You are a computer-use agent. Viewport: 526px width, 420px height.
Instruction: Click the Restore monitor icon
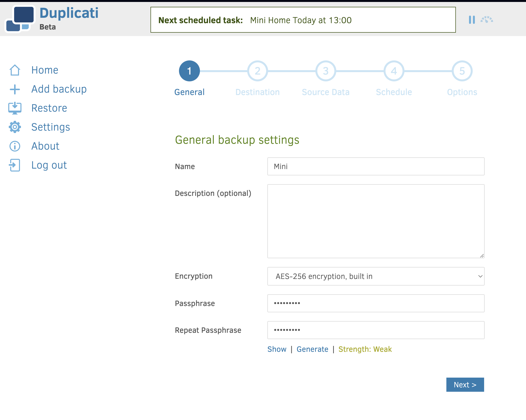[x=15, y=108]
